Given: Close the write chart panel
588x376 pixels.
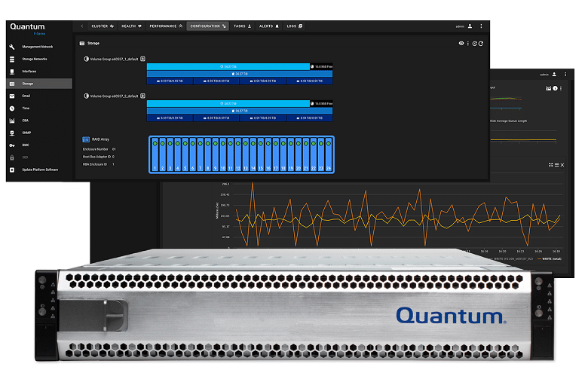Looking at the screenshot, I should point(562,165).
